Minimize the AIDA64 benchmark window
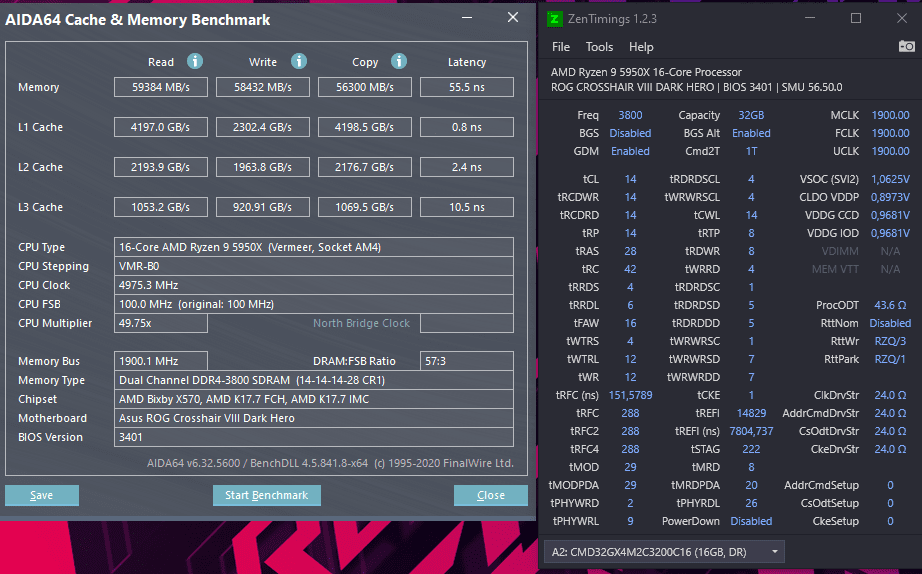The image size is (922, 574). click(x=467, y=18)
